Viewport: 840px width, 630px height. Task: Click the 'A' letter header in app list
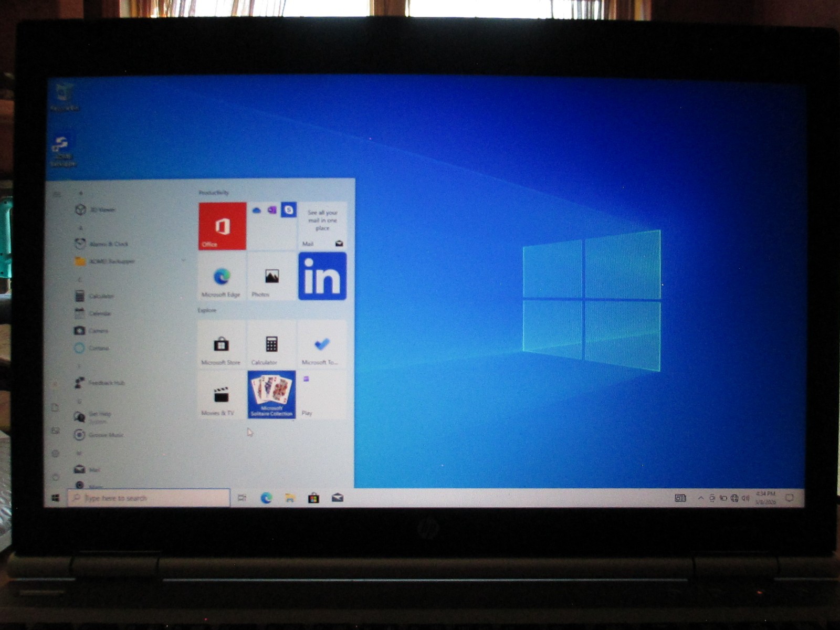[x=80, y=228]
